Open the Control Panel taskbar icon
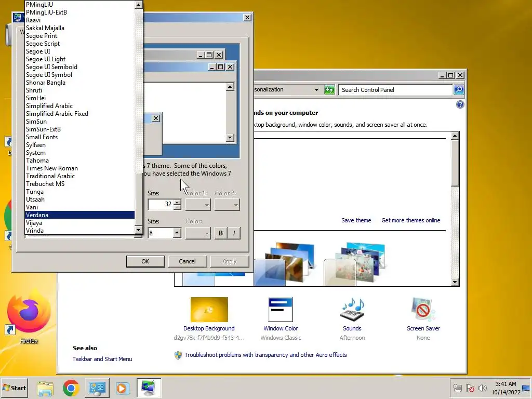This screenshot has width=532, height=399. point(97,388)
